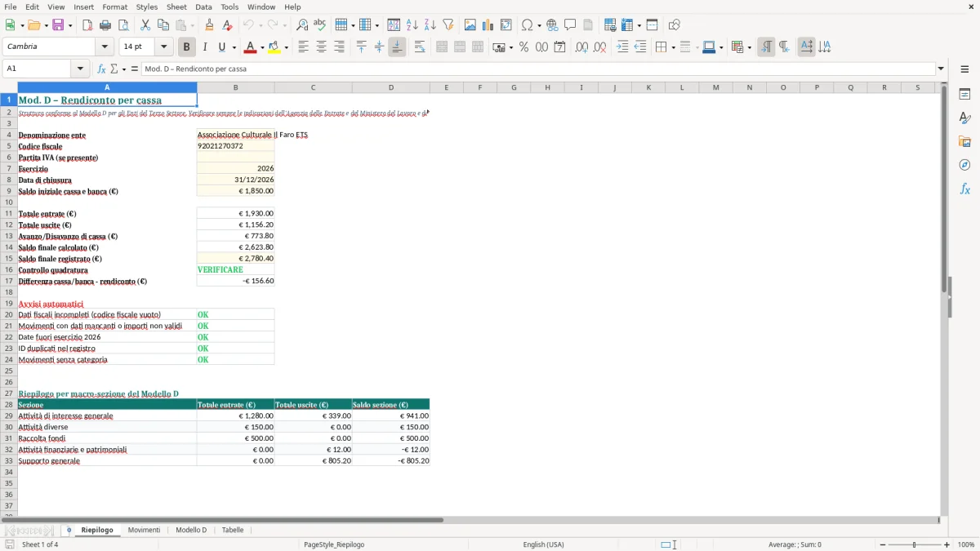Viewport: 980px width, 551px height.
Task: Open the Data menu
Action: pyautogui.click(x=203, y=7)
